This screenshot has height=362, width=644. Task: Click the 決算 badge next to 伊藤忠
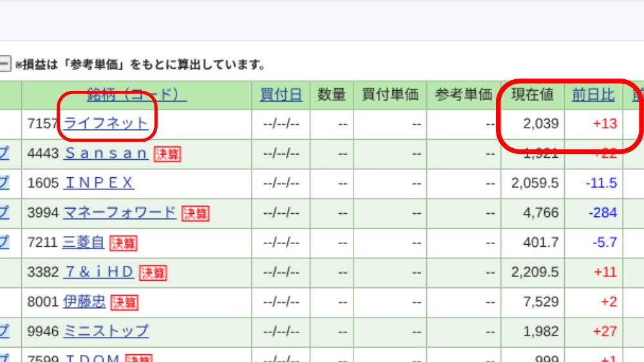[124, 303]
